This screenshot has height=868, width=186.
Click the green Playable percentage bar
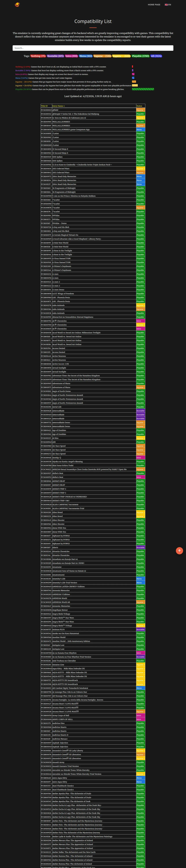[143, 89]
